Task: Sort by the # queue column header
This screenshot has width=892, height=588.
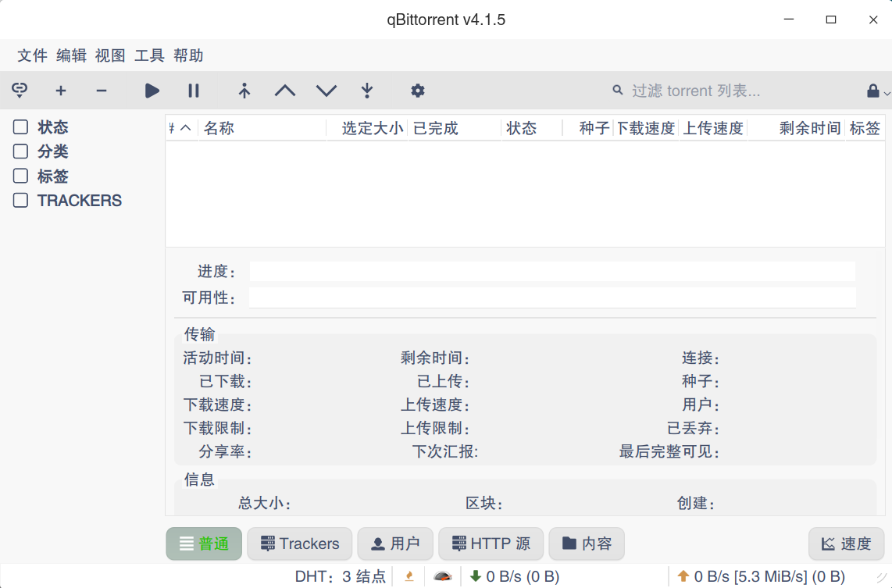Action: point(181,128)
